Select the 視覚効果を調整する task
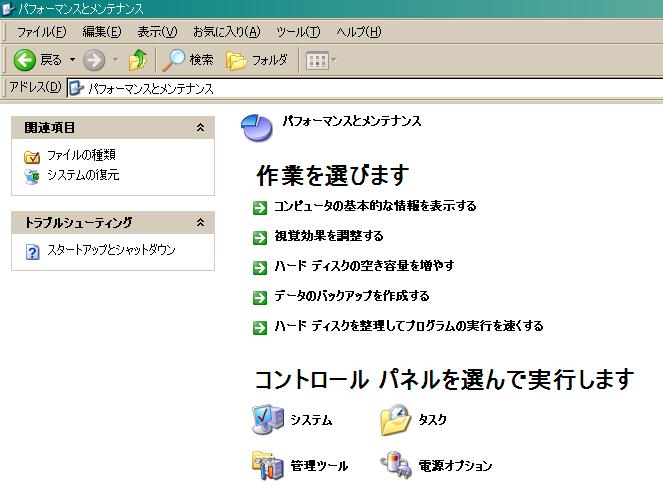 click(x=329, y=236)
